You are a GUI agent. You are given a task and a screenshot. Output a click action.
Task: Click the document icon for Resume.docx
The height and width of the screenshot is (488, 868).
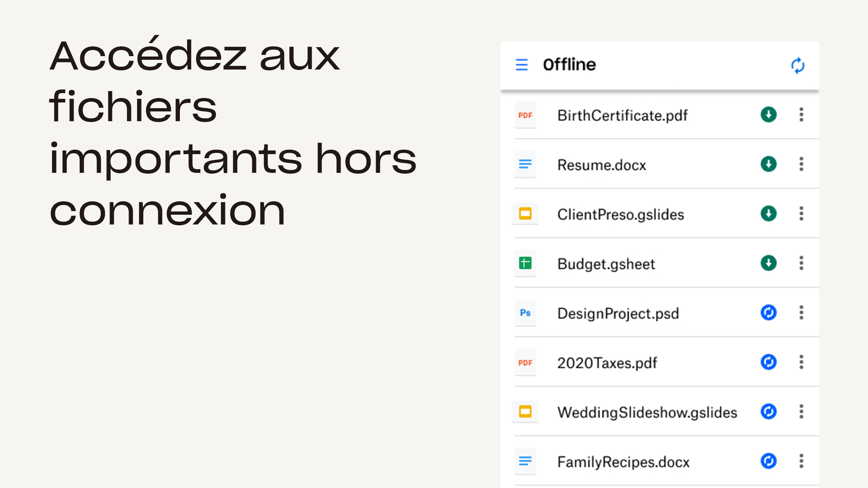click(525, 164)
